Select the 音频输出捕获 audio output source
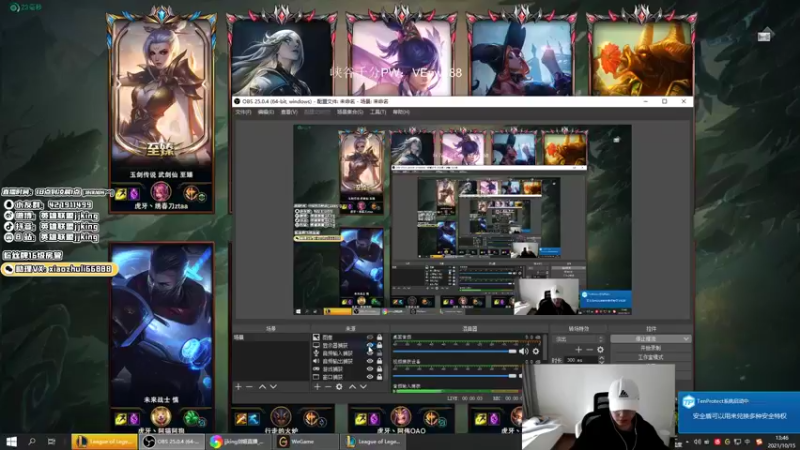This screenshot has height=450, width=800. pos(347,361)
